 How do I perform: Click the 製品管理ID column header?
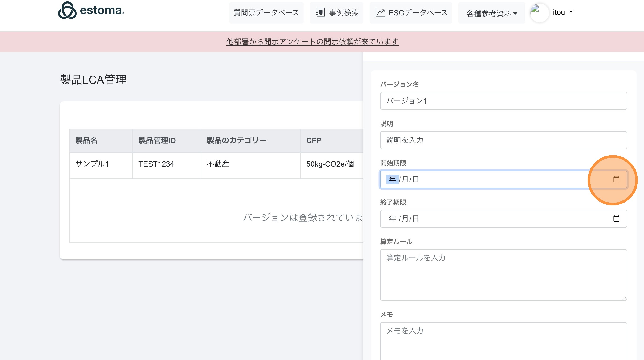click(x=157, y=141)
